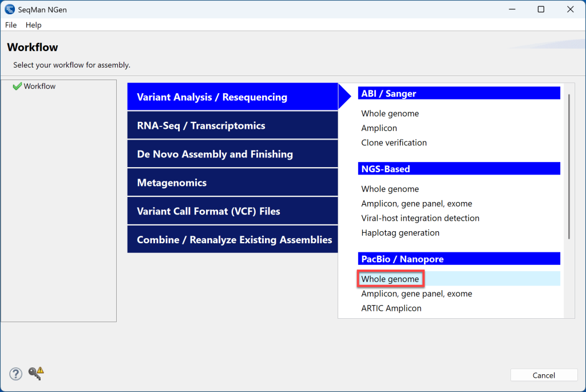Click the workflow options vertical scrollbar

pyautogui.click(x=569, y=167)
